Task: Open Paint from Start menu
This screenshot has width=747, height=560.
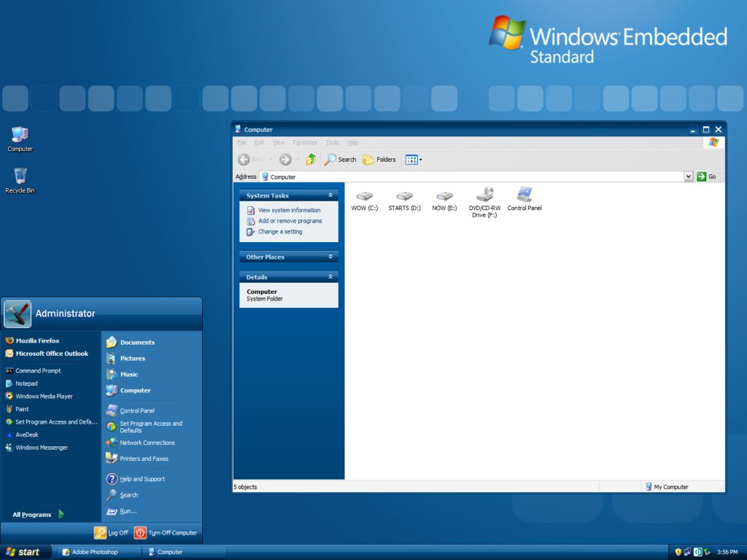Action: coord(18,409)
